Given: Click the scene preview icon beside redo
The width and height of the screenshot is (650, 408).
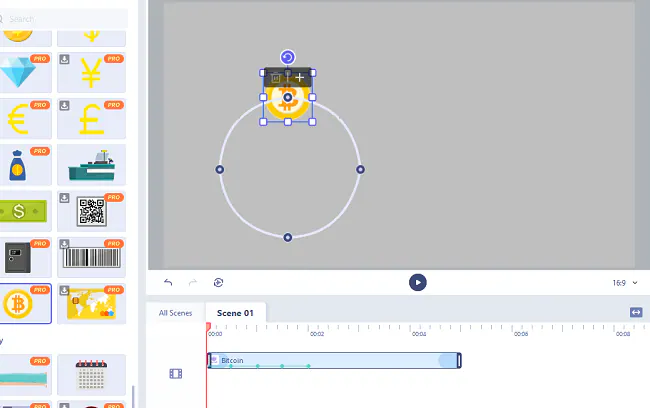Looking at the screenshot, I should coord(218,282).
